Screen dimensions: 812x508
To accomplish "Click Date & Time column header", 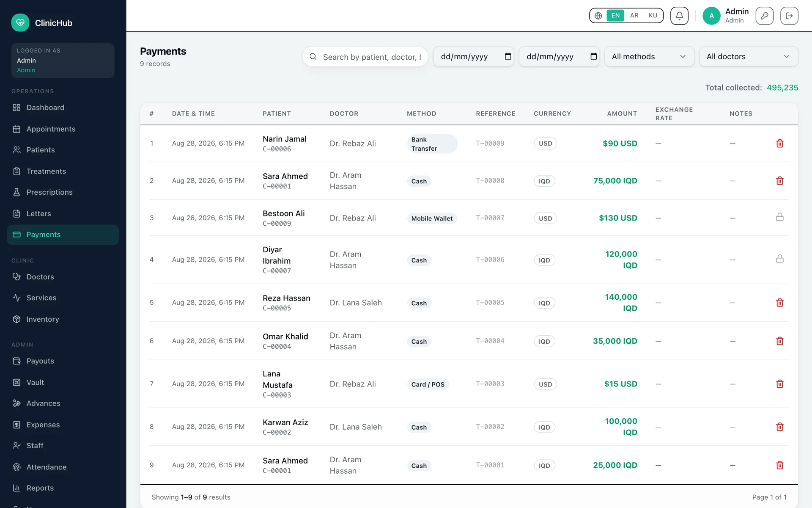I will tap(193, 113).
